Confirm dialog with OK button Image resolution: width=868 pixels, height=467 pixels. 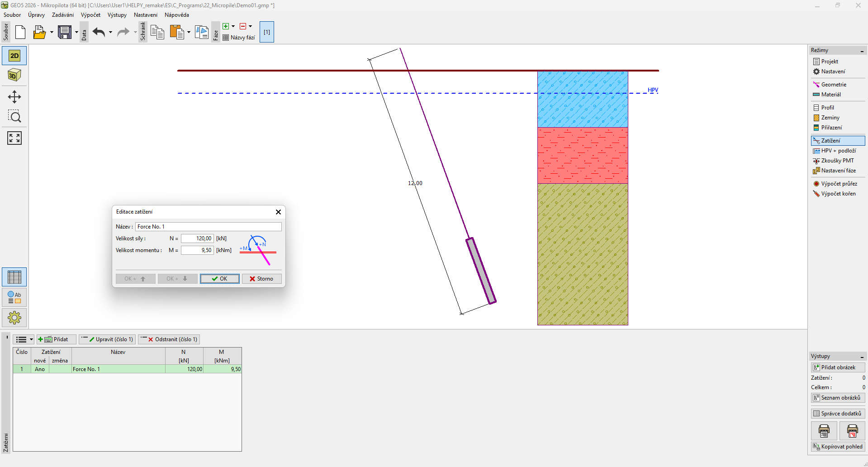(220, 279)
